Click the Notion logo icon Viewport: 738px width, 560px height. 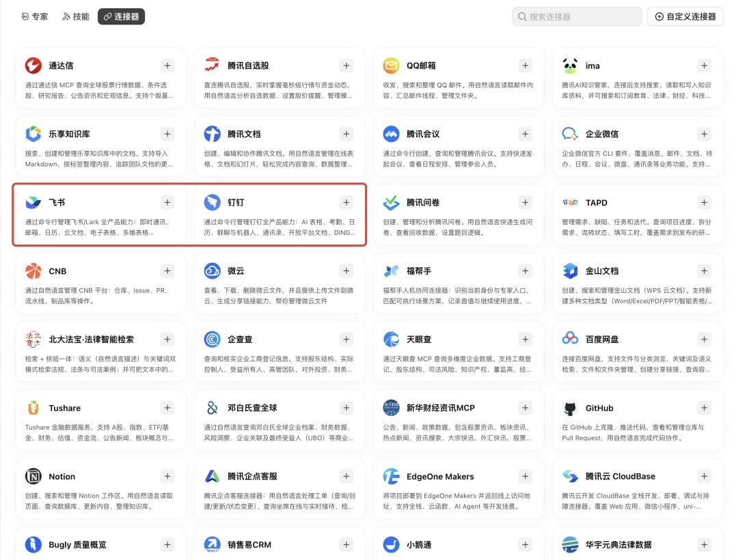tap(33, 476)
